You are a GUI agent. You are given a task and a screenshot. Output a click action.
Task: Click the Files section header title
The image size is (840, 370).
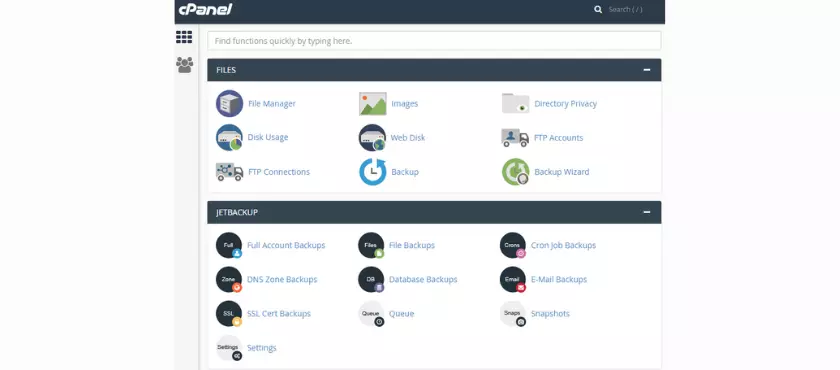point(226,70)
